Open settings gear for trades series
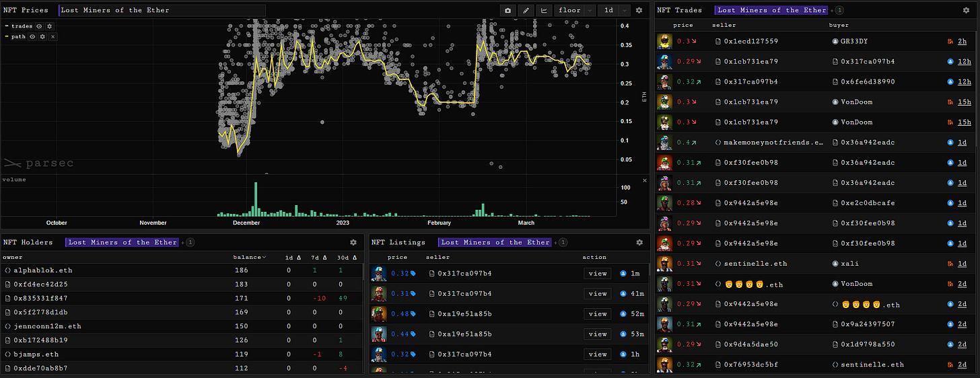This screenshot has width=980, height=378. 49,26
